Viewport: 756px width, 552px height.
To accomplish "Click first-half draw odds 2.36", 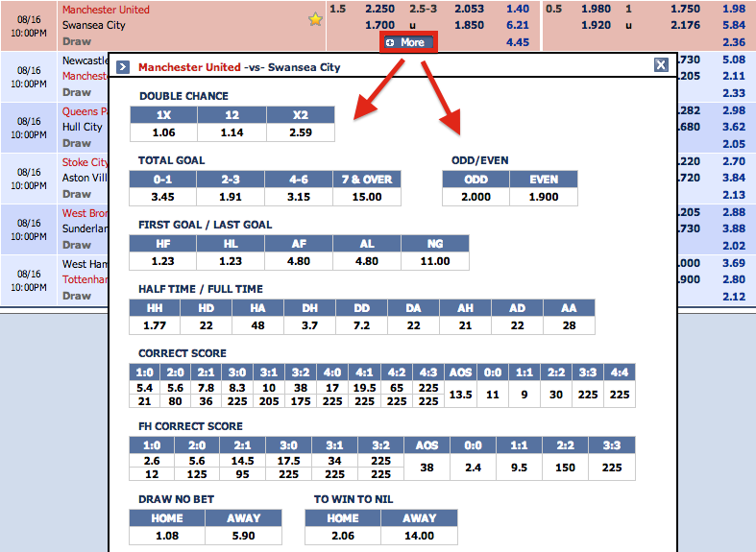I will (734, 42).
